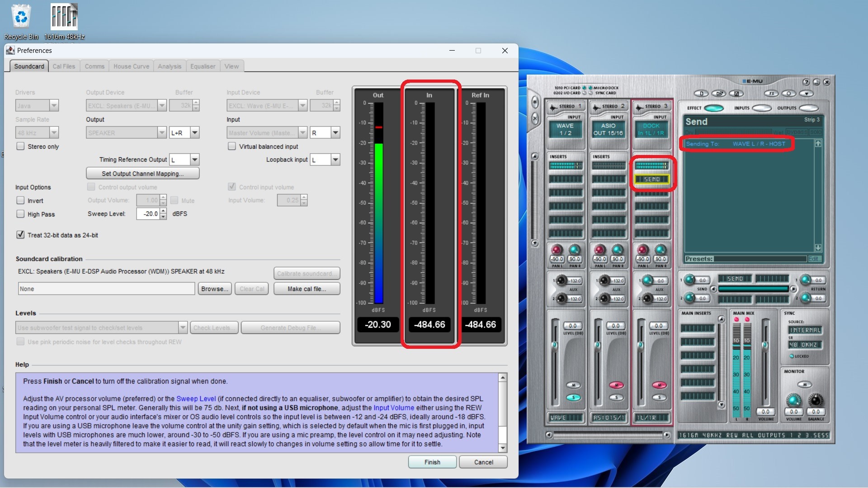The image size is (868, 488).
Task: Toggle the Stereo 3 solo S button
Action: [660, 398]
